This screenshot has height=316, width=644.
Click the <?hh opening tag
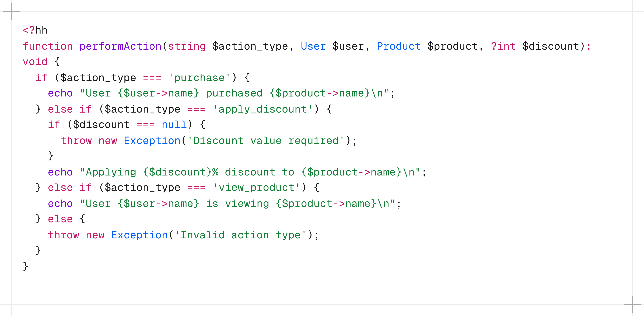pos(35,30)
